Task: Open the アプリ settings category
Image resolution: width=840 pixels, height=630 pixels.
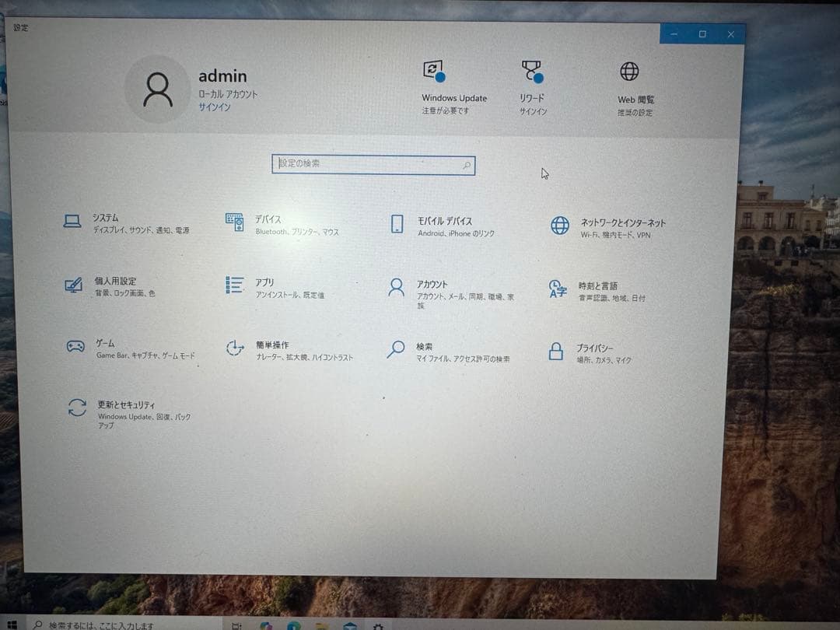Action: (275, 288)
